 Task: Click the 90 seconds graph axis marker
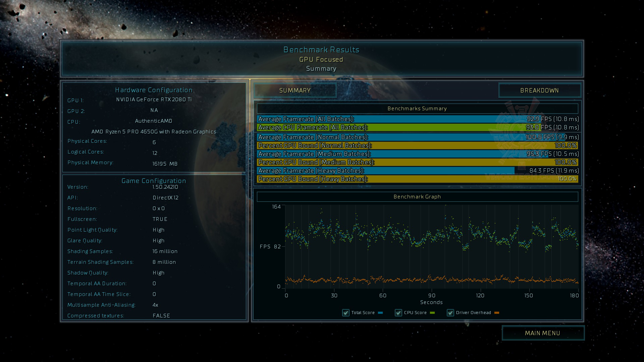pyautogui.click(x=432, y=295)
